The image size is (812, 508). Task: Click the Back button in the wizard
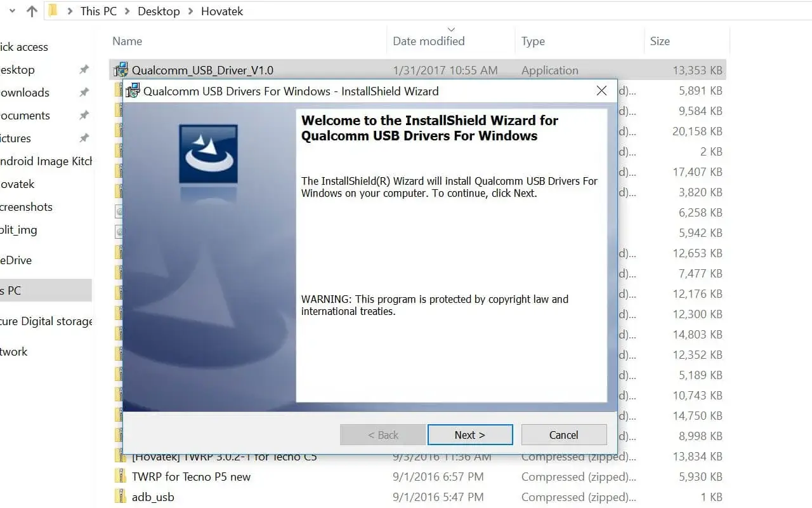[382, 434]
